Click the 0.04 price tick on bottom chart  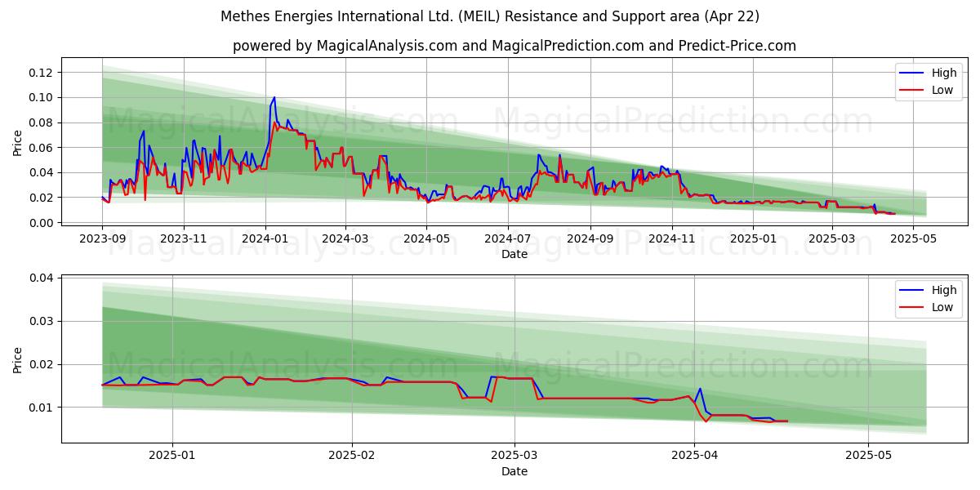(41, 278)
